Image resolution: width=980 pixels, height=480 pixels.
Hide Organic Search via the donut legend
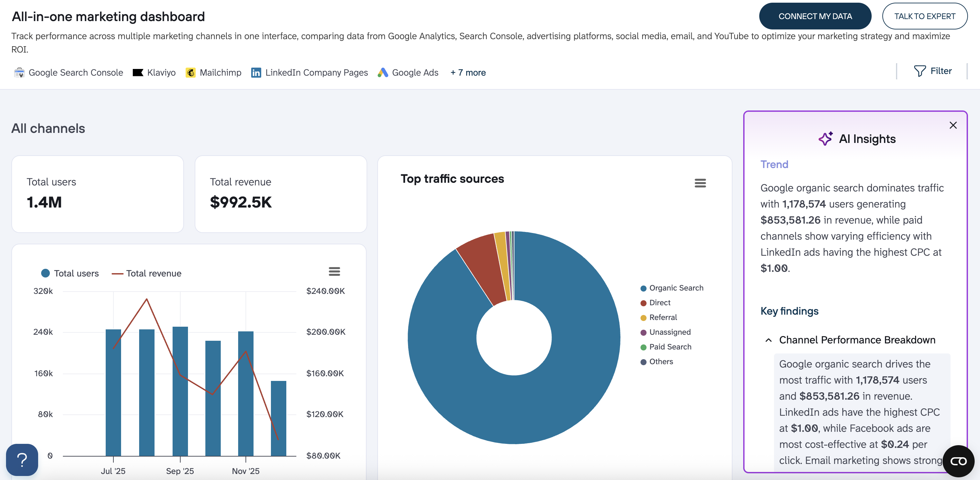point(672,288)
